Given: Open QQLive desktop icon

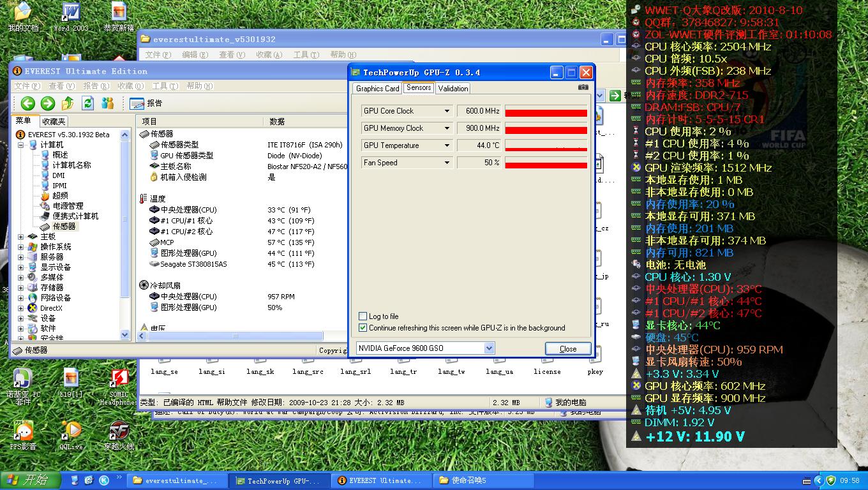Looking at the screenshot, I should point(71,436).
